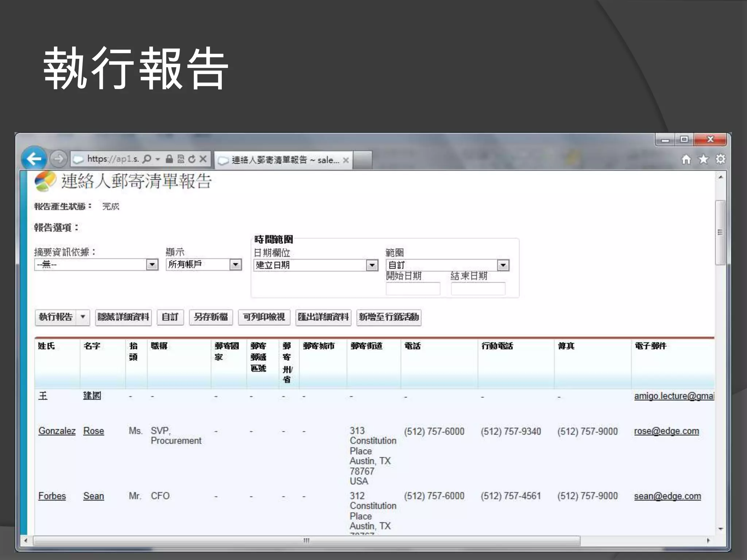Open the Rose first name link

pyautogui.click(x=93, y=431)
